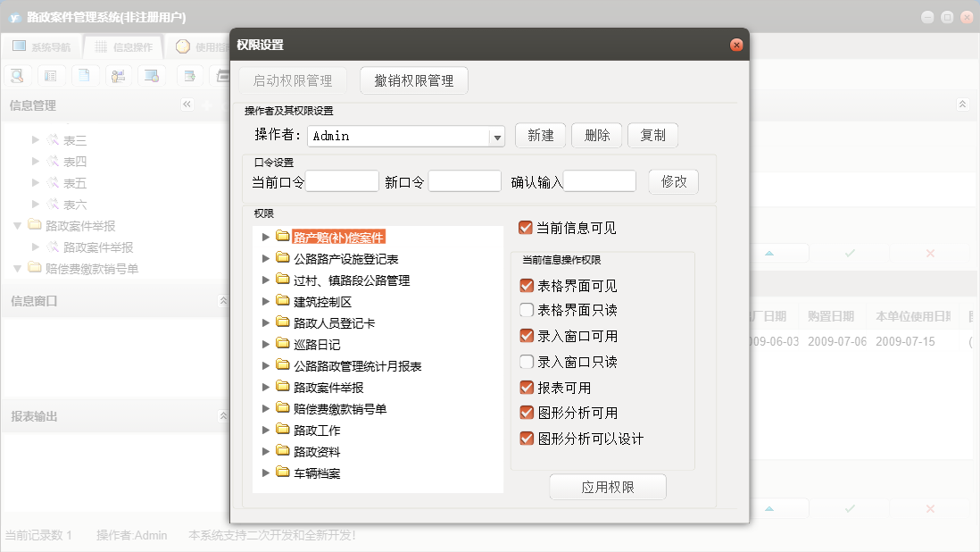Expand 路政人员登记卡 node arrow
Viewport: 980px width, 552px height.
click(x=266, y=322)
